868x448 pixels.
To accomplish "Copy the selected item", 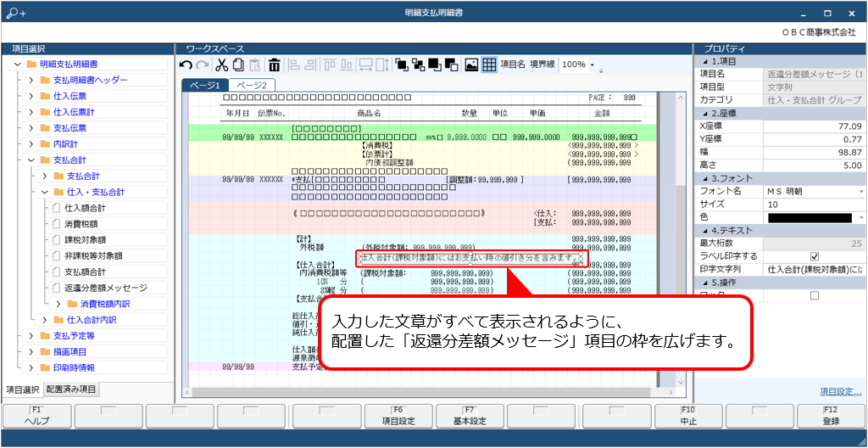I will click(x=238, y=64).
